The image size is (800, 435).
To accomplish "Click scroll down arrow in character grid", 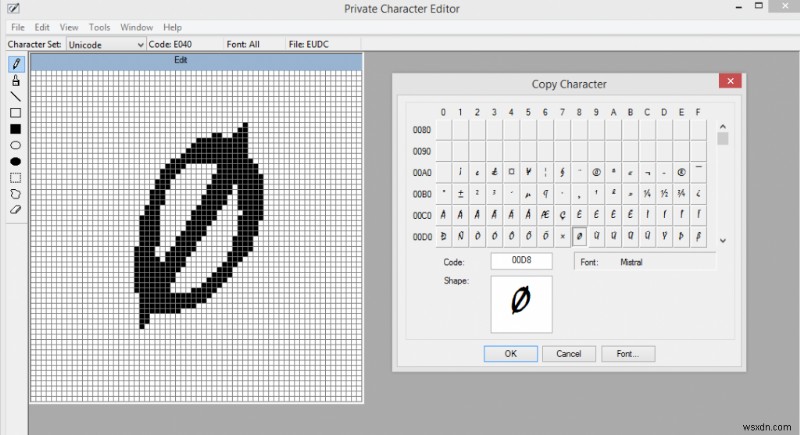I will point(722,240).
